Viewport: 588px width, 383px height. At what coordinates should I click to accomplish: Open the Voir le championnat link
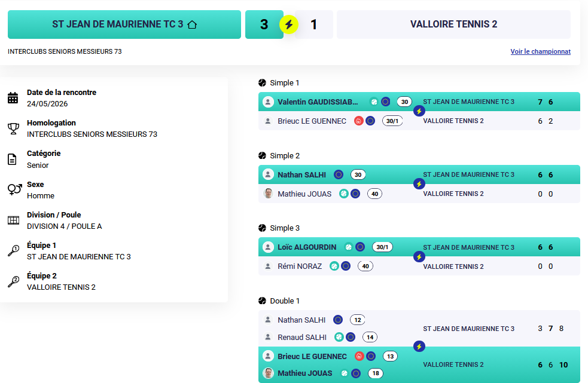[540, 51]
